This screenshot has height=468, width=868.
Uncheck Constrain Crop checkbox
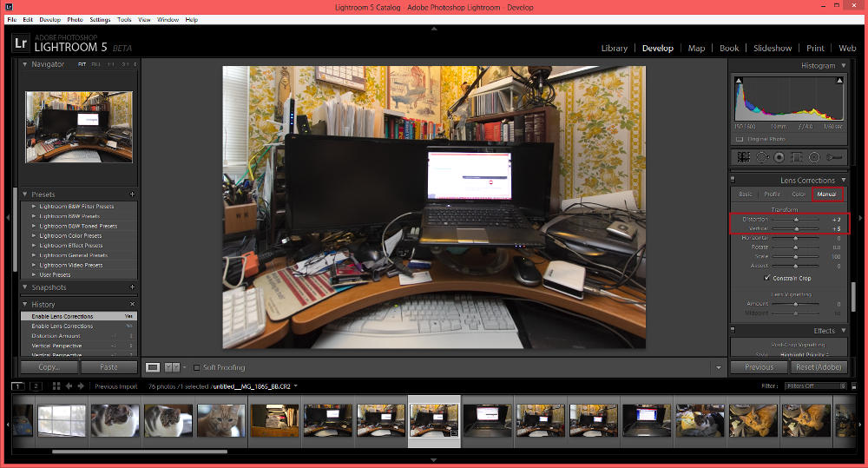pyautogui.click(x=767, y=278)
